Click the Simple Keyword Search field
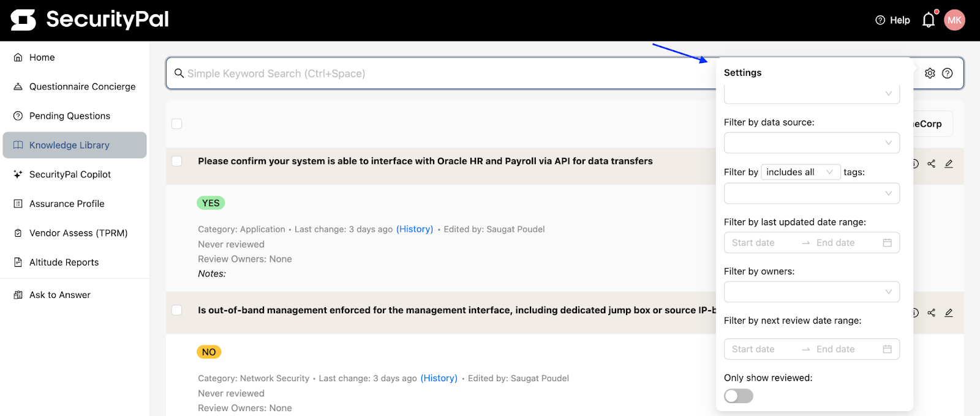 click(441, 73)
